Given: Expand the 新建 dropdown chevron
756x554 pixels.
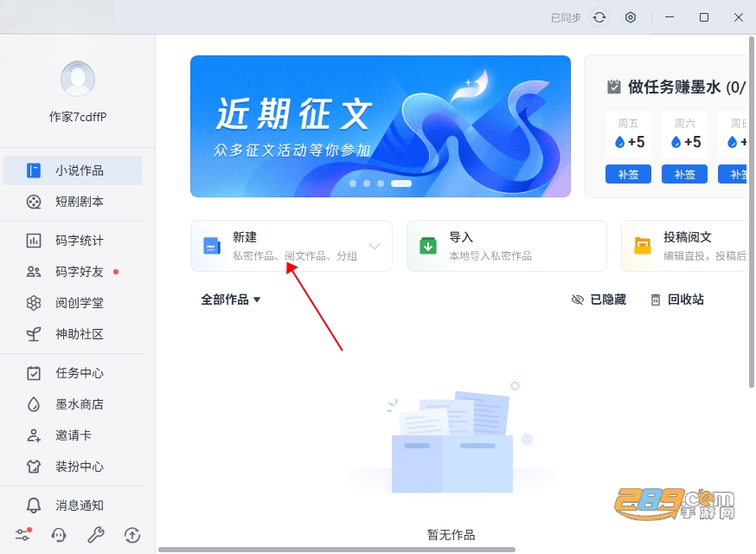Looking at the screenshot, I should [x=375, y=246].
